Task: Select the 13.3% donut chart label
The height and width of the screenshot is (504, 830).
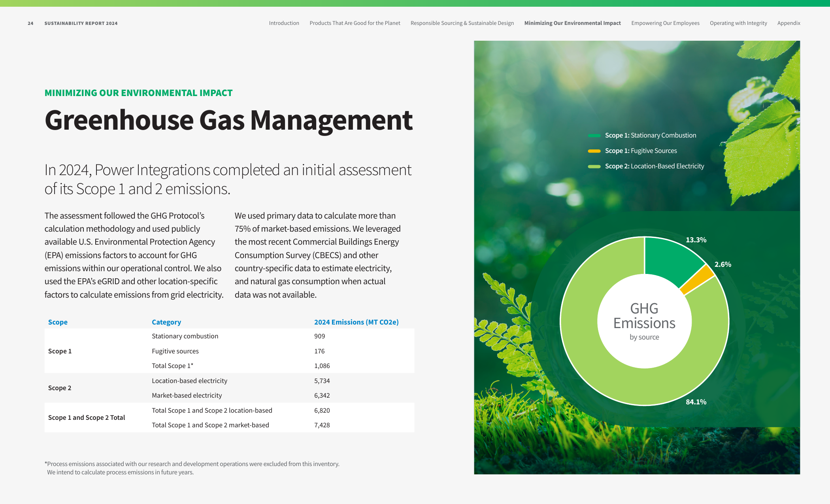Action: 696,240
